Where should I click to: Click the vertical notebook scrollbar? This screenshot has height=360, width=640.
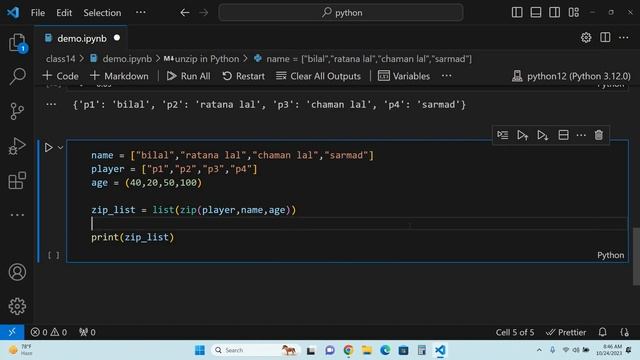636,256
